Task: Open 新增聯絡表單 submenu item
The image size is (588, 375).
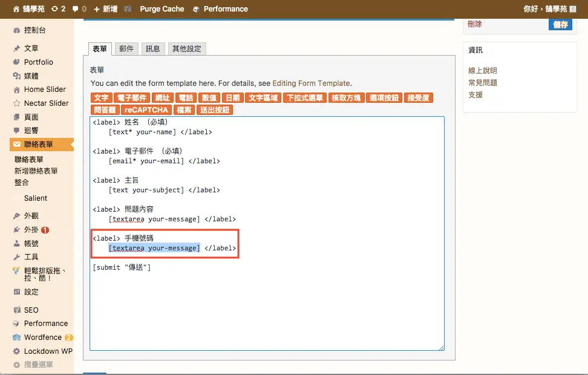Action: [x=36, y=171]
